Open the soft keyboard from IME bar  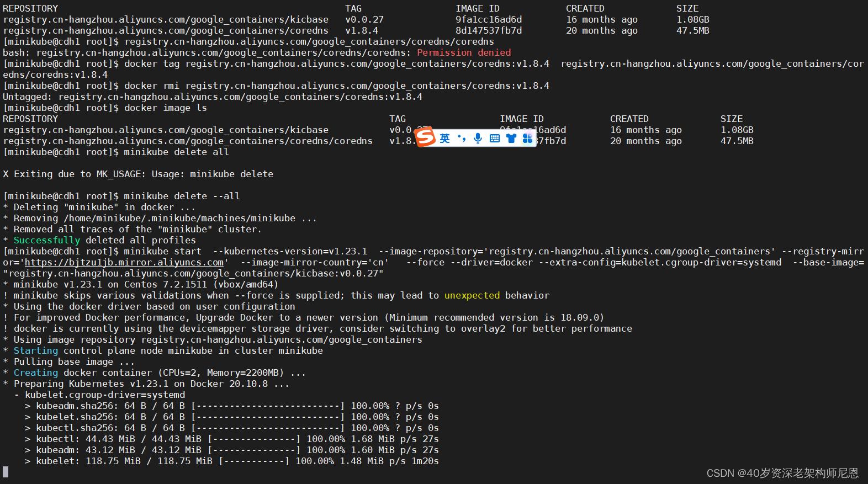[495, 139]
